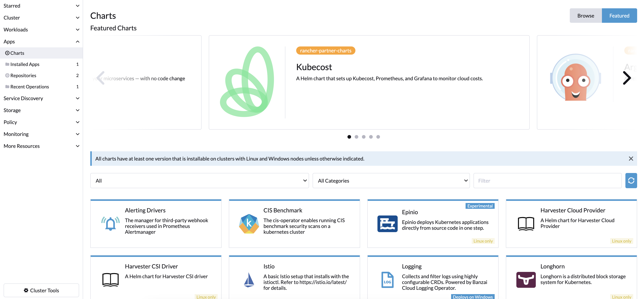Expand the Workloads sidebar section
Screen dimensions: 644x299
click(x=41, y=29)
